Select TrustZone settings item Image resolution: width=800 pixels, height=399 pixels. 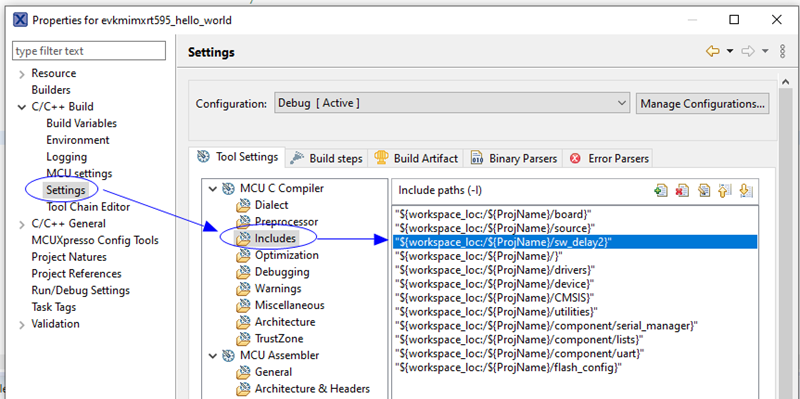(x=279, y=339)
